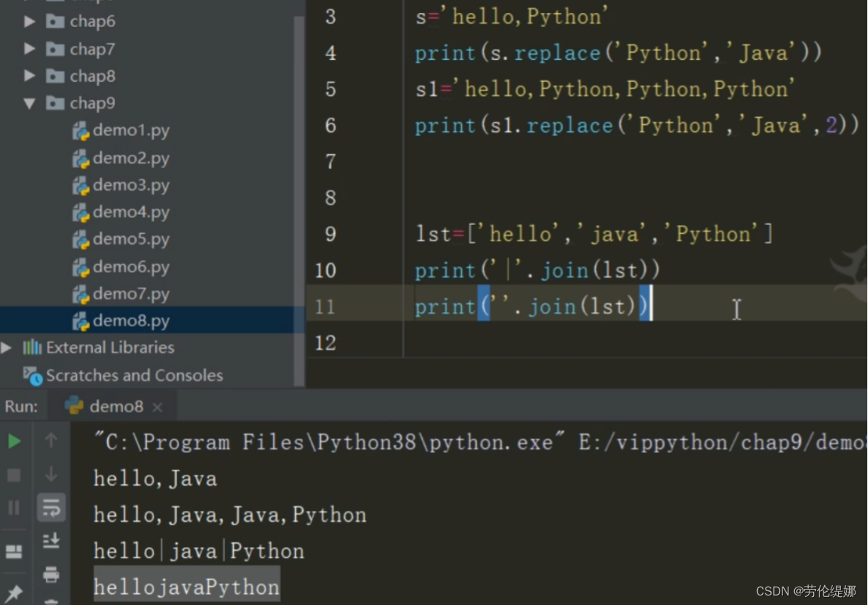Select Scratches and Consoles

tap(135, 376)
